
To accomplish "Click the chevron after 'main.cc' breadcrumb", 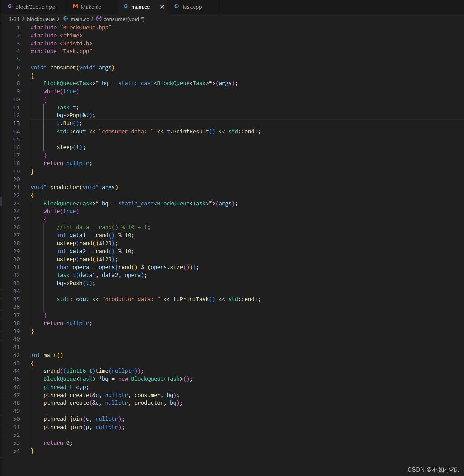I will [93, 19].
